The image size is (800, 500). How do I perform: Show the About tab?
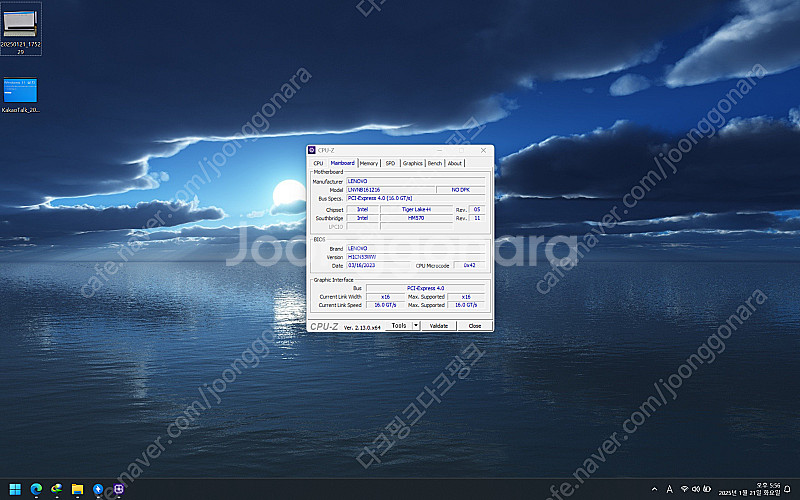455,163
